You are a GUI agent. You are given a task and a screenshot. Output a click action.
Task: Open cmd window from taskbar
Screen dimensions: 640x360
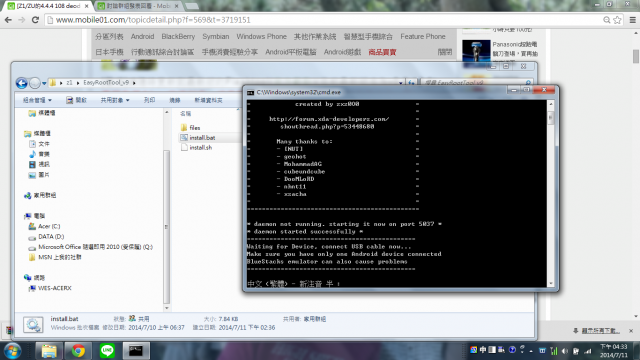point(136,351)
